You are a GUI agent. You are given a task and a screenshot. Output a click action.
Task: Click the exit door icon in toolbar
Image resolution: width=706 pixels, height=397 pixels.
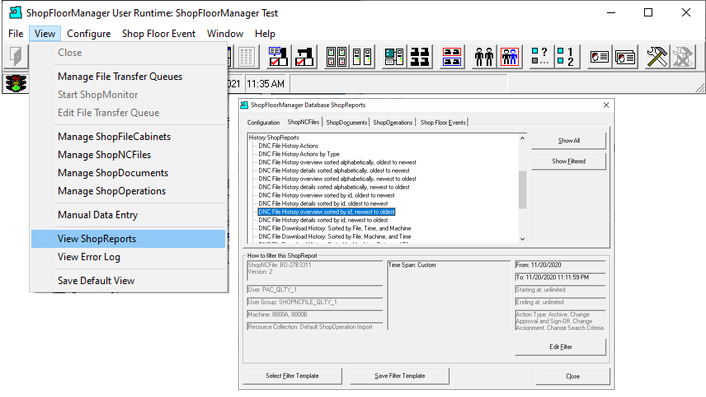[x=16, y=57]
